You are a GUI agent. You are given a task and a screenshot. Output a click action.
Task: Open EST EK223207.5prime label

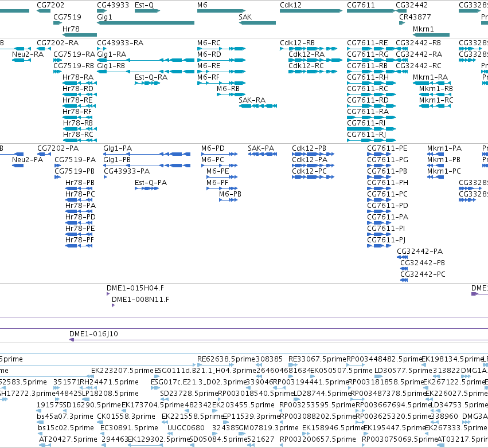pyautogui.click(x=122, y=371)
